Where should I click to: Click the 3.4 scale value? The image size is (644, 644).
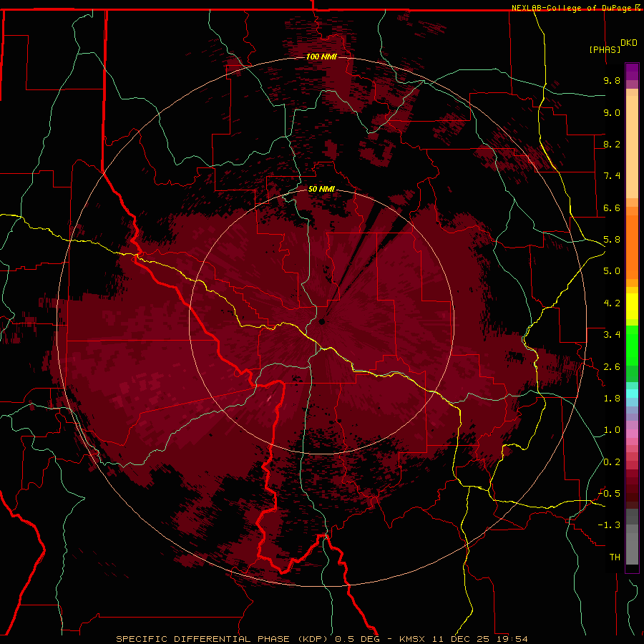(x=612, y=335)
